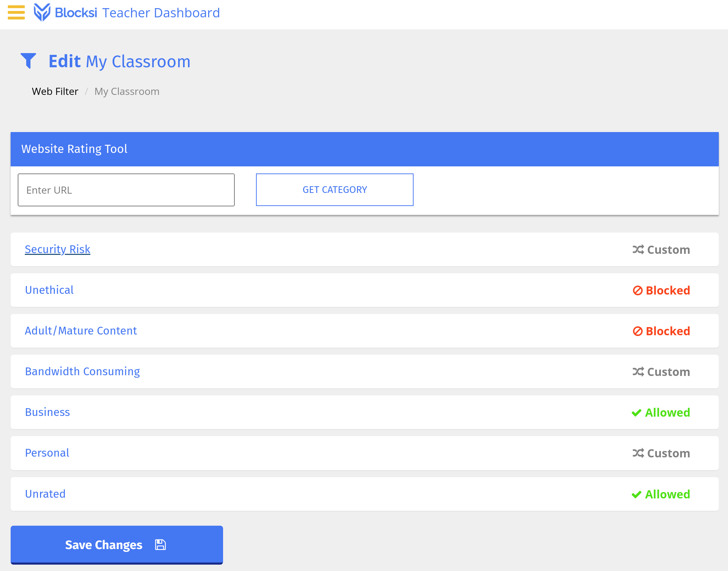Toggle Blocked status on Unethical row
This screenshot has height=571, width=728.
pos(661,290)
